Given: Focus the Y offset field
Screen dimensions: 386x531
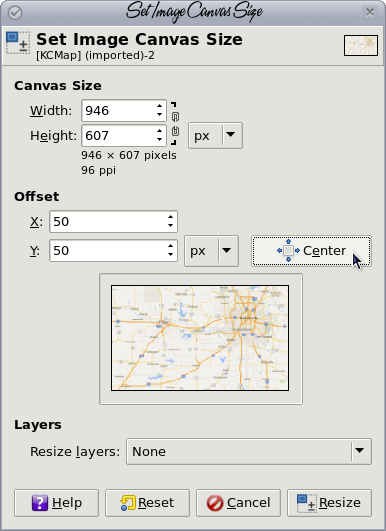Looking at the screenshot, I should click(113, 251).
